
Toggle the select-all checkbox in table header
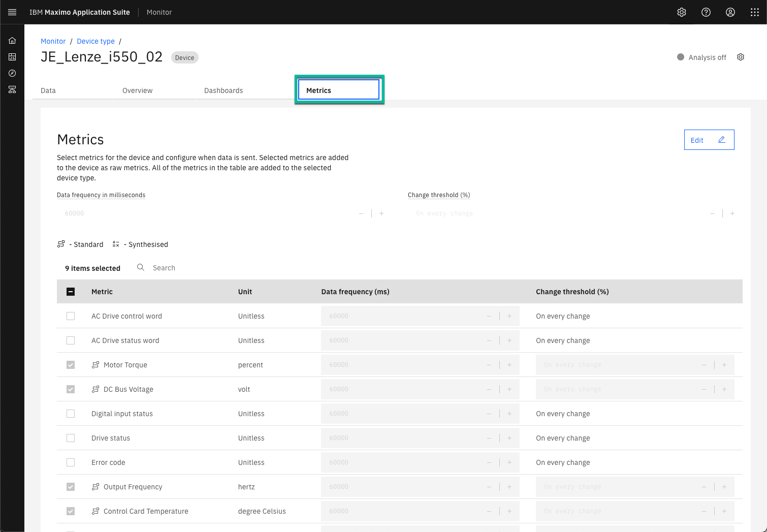(x=71, y=292)
